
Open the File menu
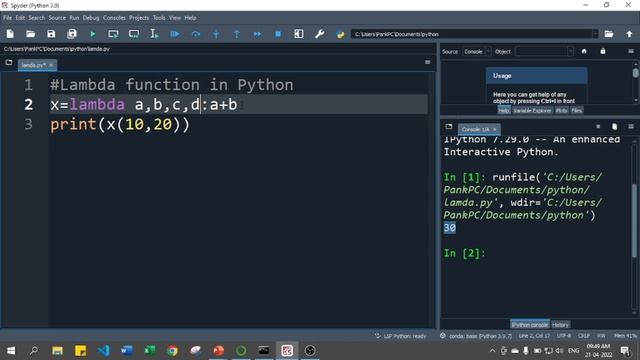pos(7,18)
